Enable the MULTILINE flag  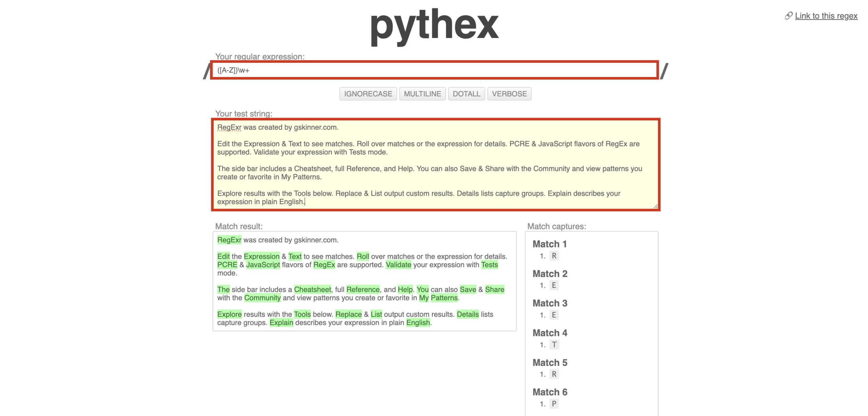coord(422,94)
